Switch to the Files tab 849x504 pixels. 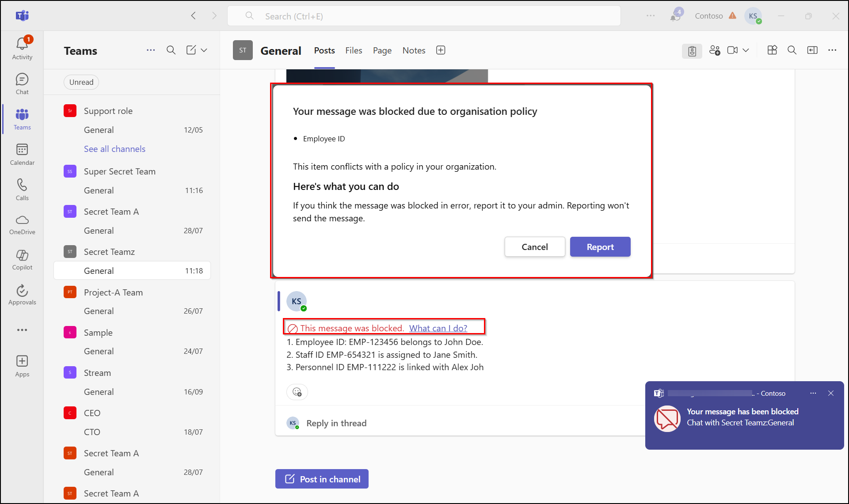[354, 50]
